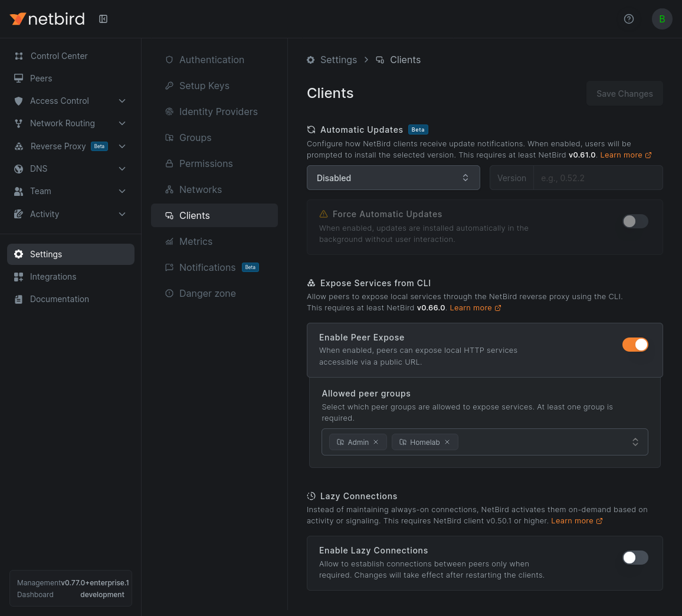The width and height of the screenshot is (682, 616).
Task: Expand the Team chevron
Action: (x=122, y=191)
